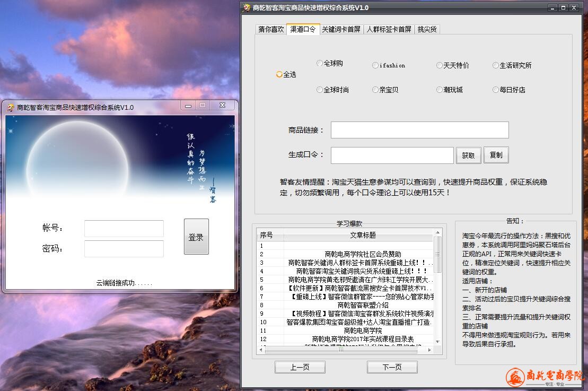Select row 5 about 黄老邪 at 广州珠江学院

point(345,280)
